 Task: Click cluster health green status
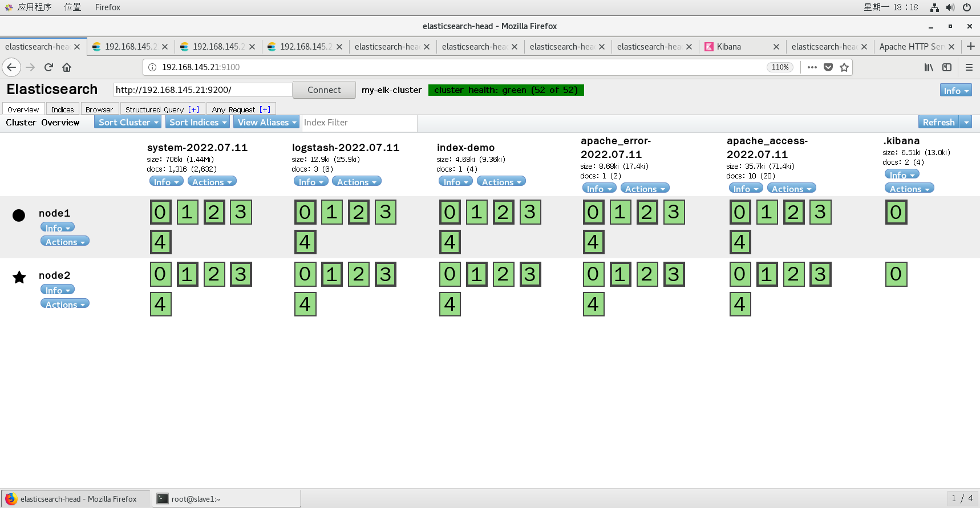point(506,90)
